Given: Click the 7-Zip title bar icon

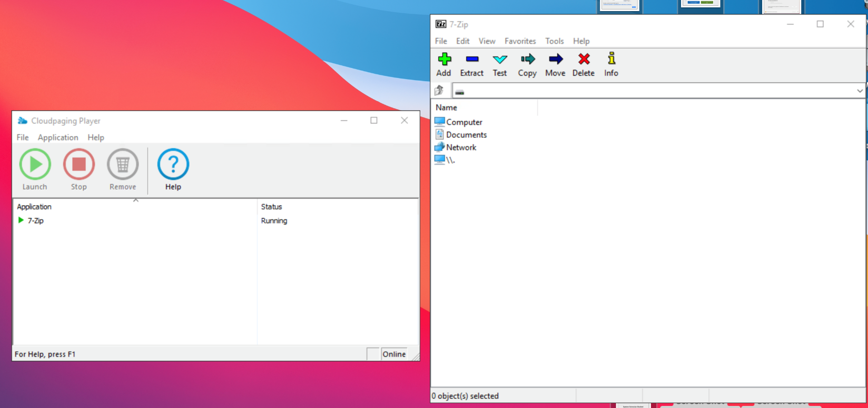Looking at the screenshot, I should pyautogui.click(x=441, y=24).
